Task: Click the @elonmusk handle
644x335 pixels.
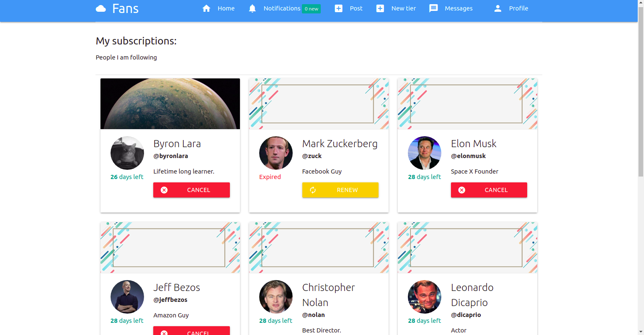Action: pyautogui.click(x=469, y=156)
